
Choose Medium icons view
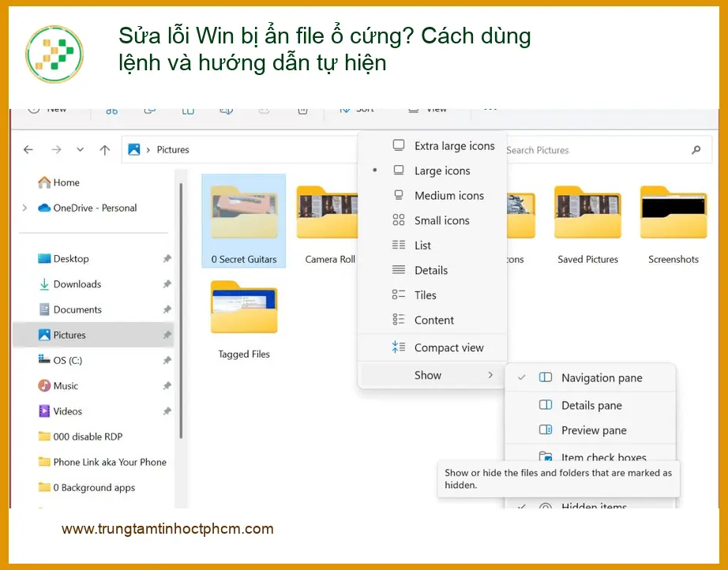click(x=432, y=196)
